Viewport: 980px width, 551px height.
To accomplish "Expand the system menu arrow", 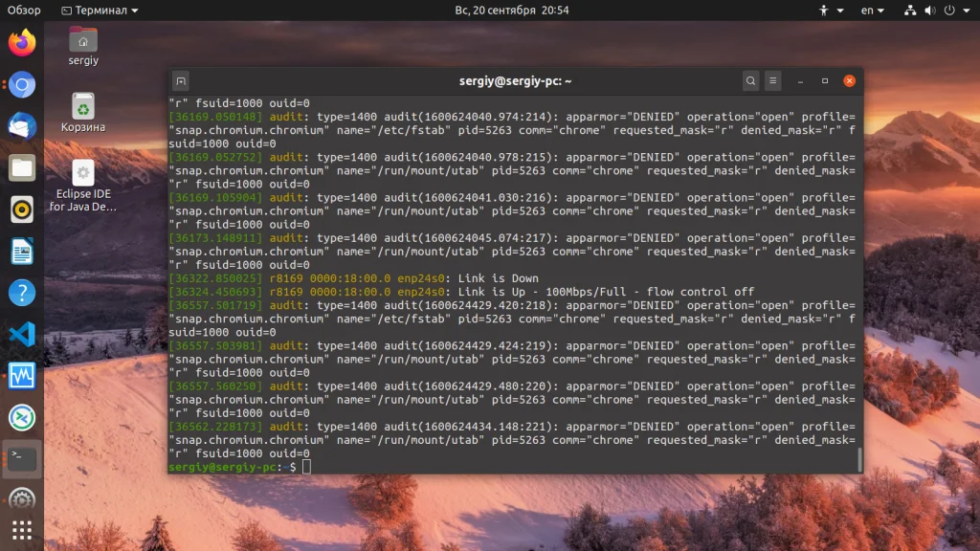I will [x=967, y=11].
